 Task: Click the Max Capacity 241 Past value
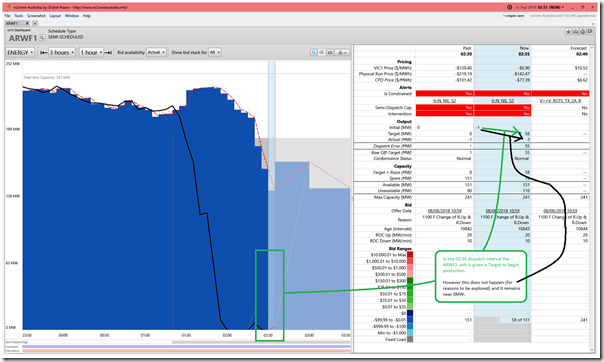point(468,197)
